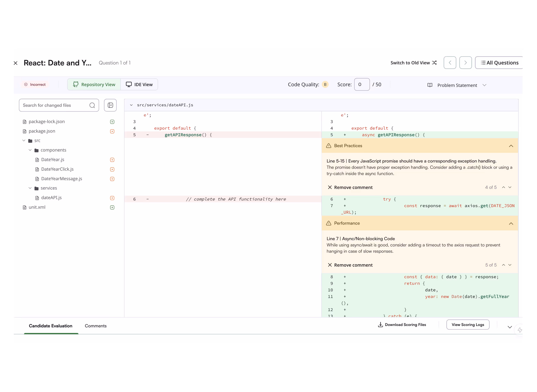Open the All Questions list
537x392 pixels.
tap(499, 63)
